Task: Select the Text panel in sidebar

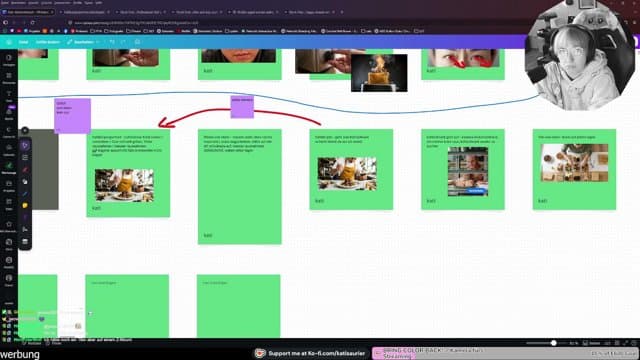Action: [9, 96]
